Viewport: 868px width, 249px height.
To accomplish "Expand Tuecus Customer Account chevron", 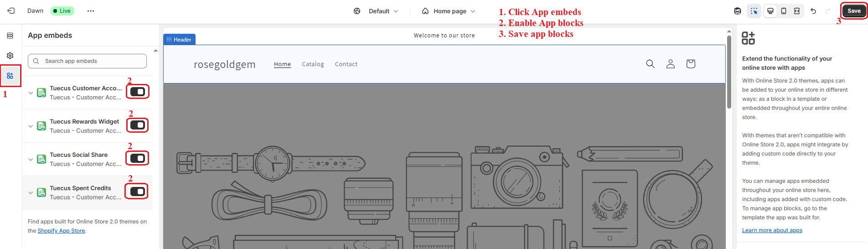I will (x=31, y=93).
